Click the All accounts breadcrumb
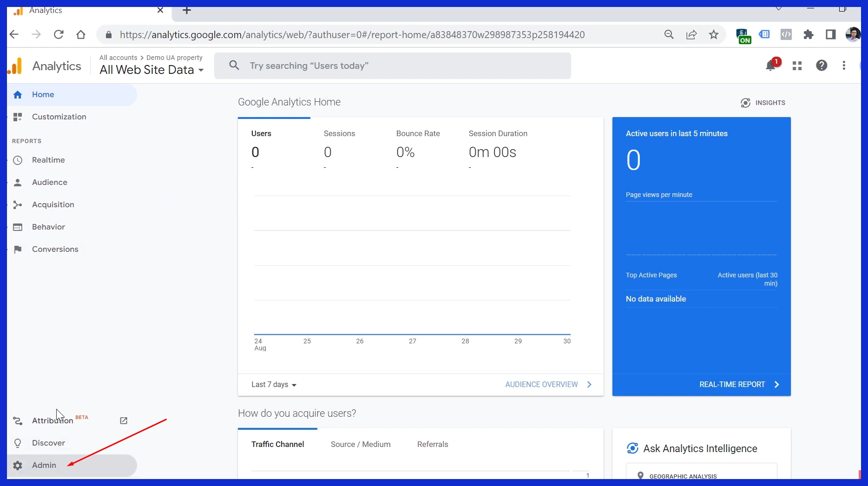Viewport: 868px width, 486px height. pos(118,58)
